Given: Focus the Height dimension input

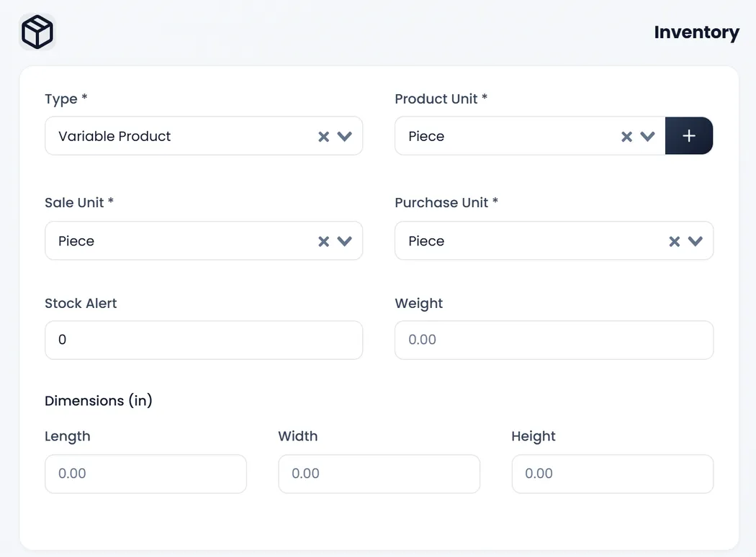Looking at the screenshot, I should point(612,474).
